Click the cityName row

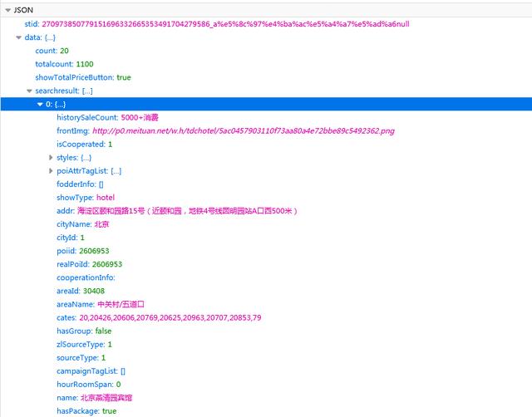266,224
